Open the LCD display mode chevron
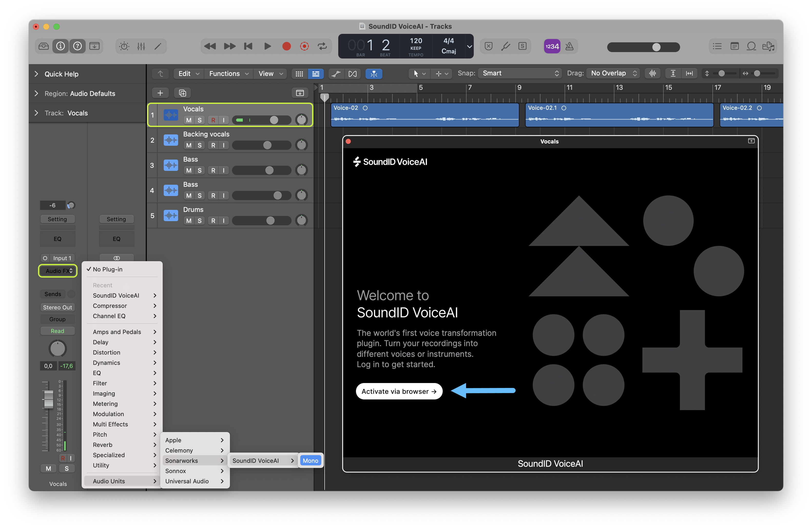The image size is (812, 529). 469,46
